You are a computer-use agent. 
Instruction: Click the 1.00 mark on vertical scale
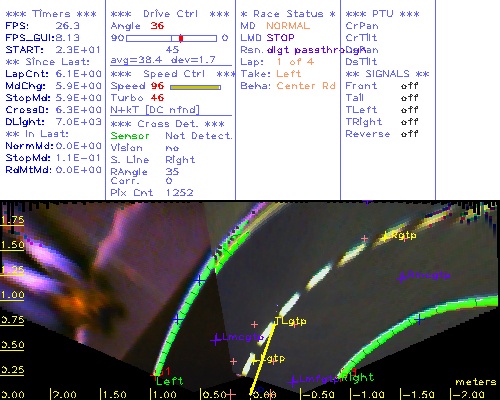click(12, 295)
